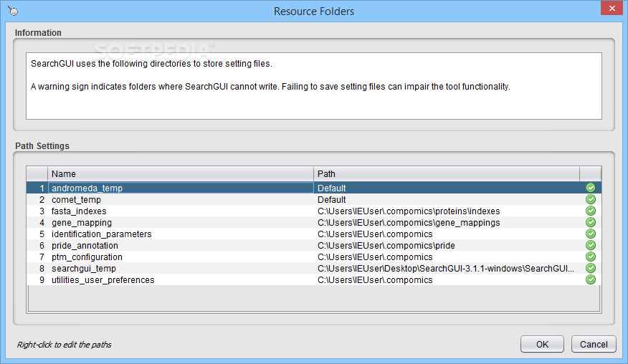Image resolution: width=628 pixels, height=364 pixels.
Task: Click the Default path of comet_temp
Action: click(447, 199)
